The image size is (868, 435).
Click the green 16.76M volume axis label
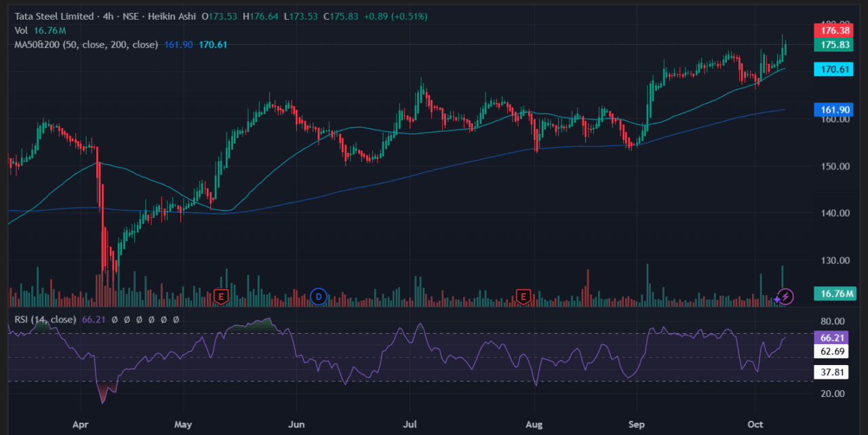click(x=835, y=294)
